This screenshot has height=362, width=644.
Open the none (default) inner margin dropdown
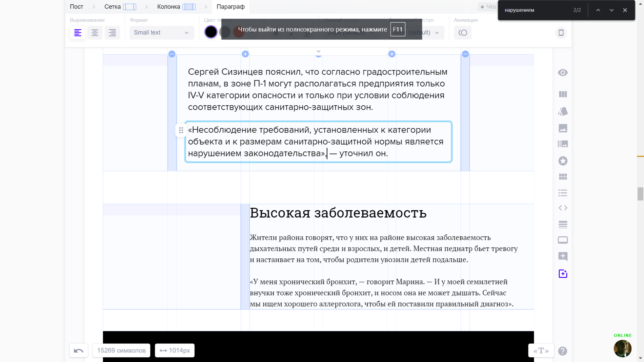pyautogui.click(x=416, y=33)
